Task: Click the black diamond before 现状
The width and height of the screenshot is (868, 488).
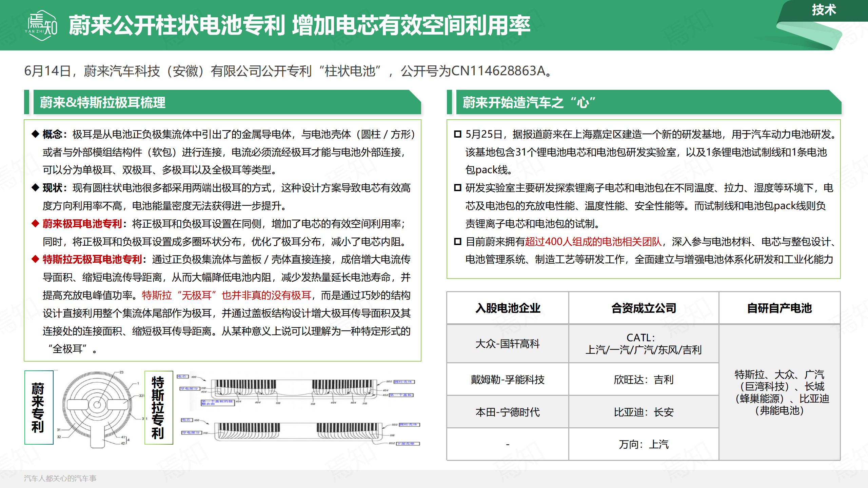Action: [35, 187]
